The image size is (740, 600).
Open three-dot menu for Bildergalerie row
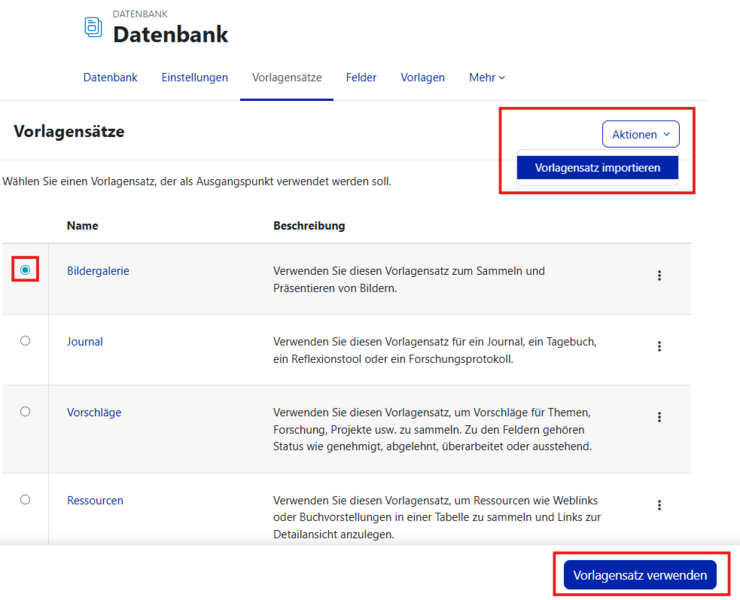tap(659, 276)
